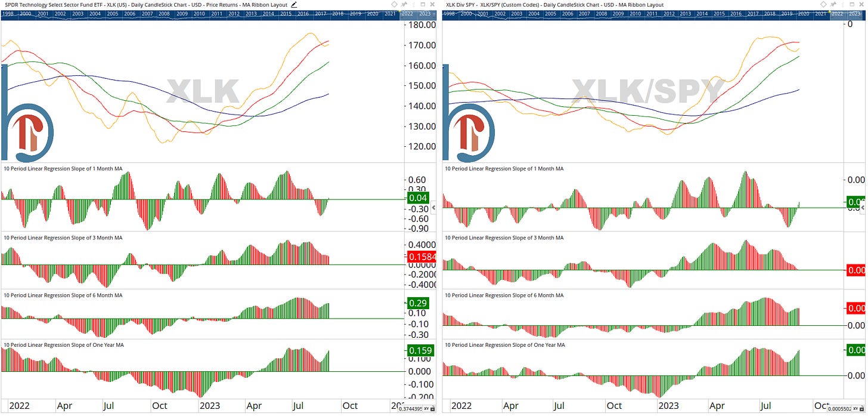The width and height of the screenshot is (868, 416).
Task: Toggle XY lock icon below XLK/SPY chart
Action: pyautogui.click(x=862, y=408)
